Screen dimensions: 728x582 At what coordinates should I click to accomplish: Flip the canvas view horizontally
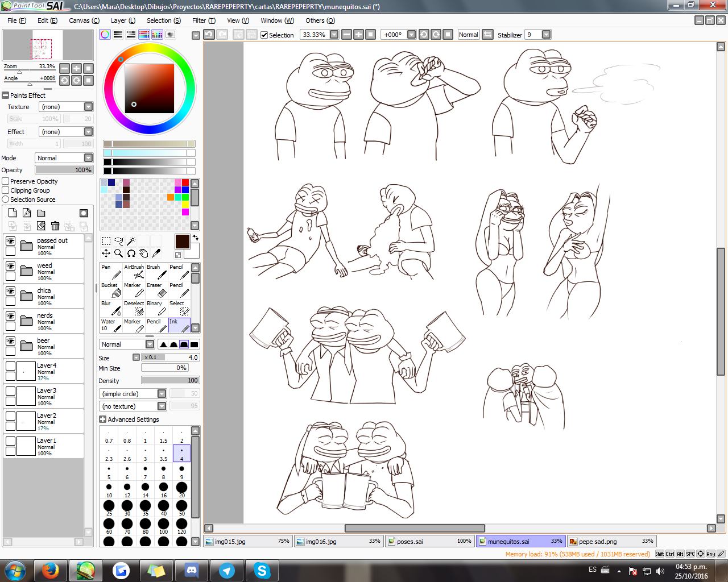[488, 35]
